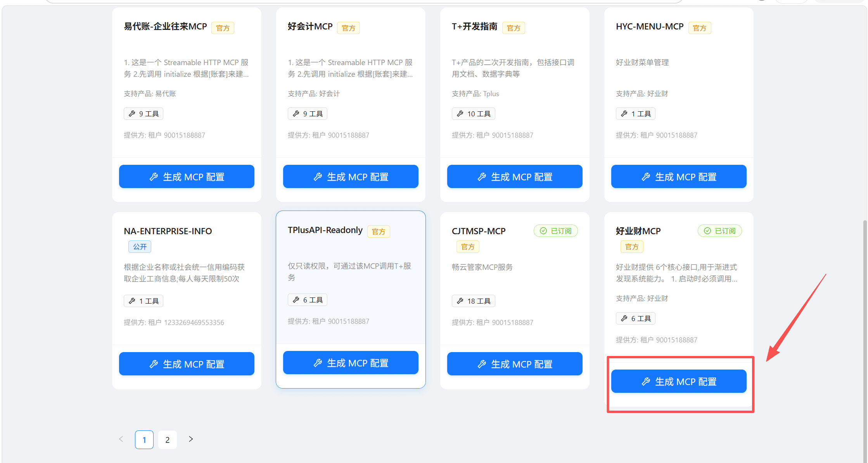Click 提供方: 租户 1233269469553356 text
Screen dimensions: 868x463
(174, 322)
